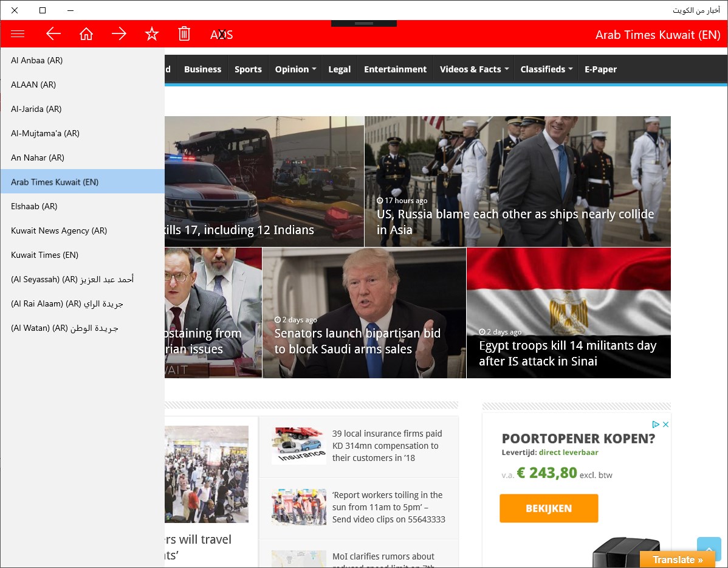Toggle the hamburger menu icon
The height and width of the screenshot is (568, 728).
click(x=18, y=34)
